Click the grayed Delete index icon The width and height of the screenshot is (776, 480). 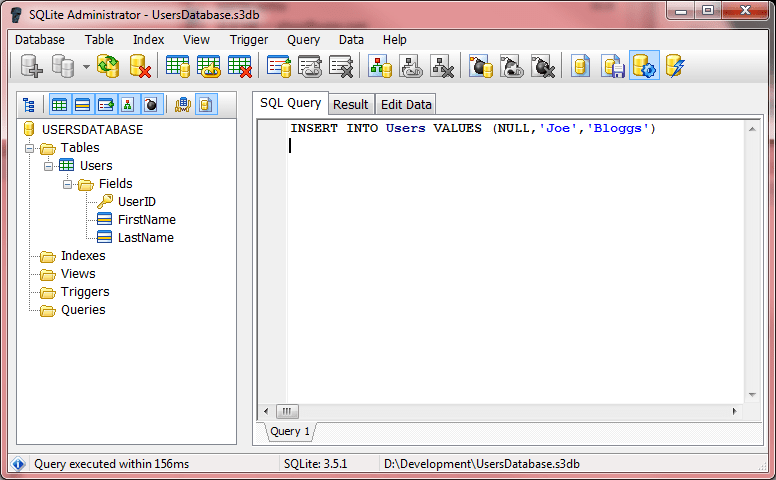(341, 66)
